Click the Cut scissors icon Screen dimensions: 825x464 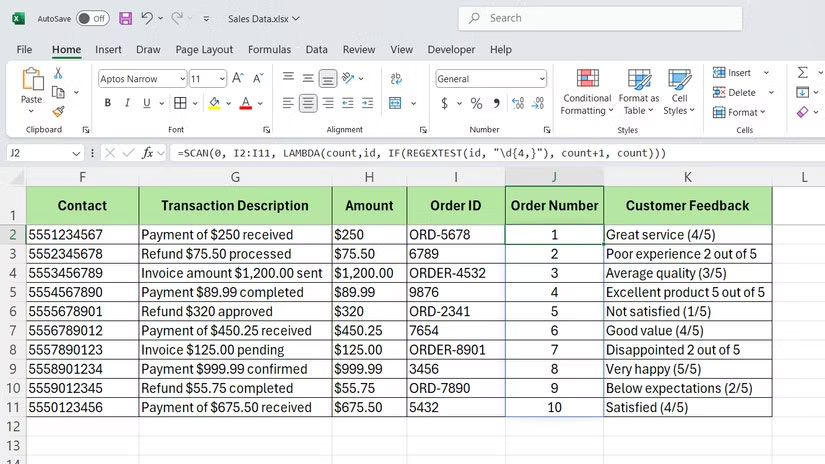[x=58, y=73]
